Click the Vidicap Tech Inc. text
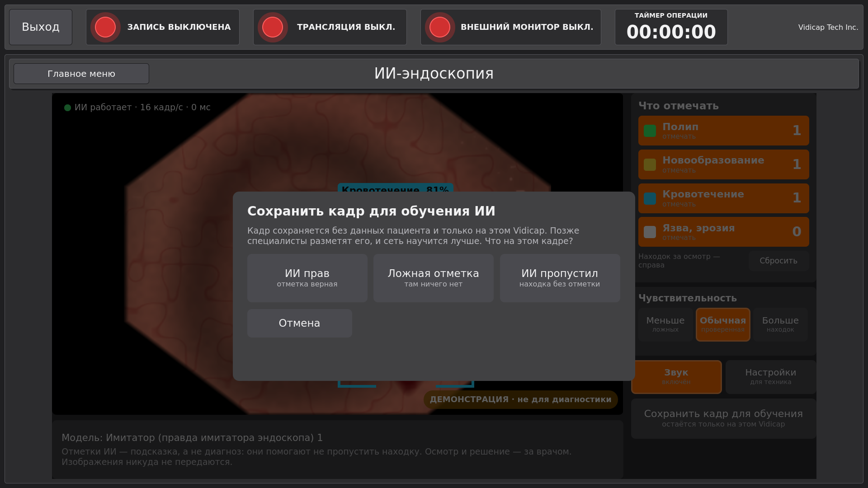The image size is (868, 488). tap(828, 28)
